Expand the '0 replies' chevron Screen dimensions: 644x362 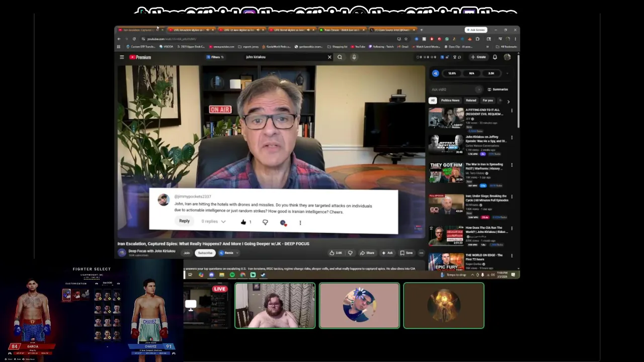click(x=223, y=222)
